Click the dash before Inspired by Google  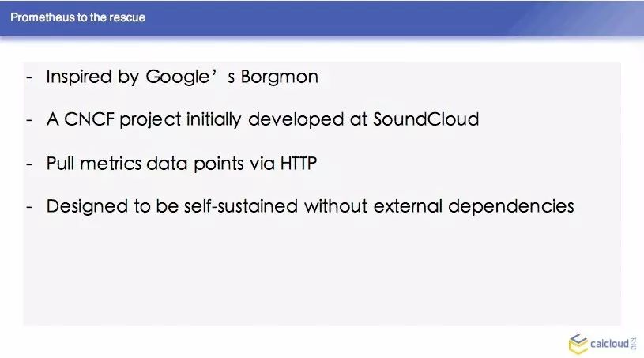[29, 77]
